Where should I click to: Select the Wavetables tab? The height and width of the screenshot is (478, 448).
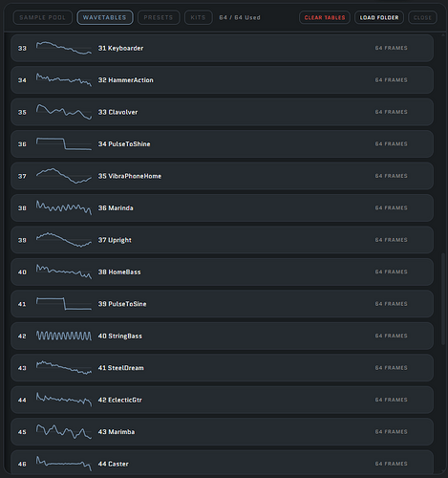click(x=105, y=17)
